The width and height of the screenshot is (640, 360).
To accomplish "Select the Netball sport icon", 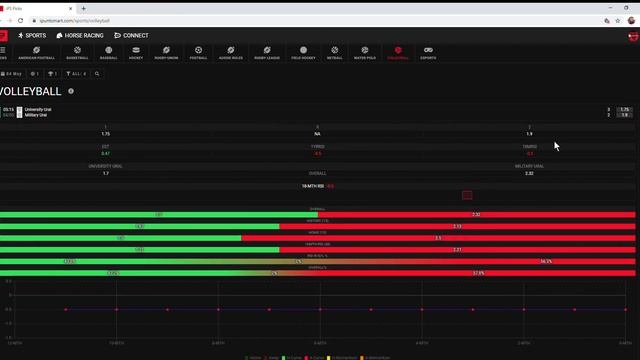I will tap(335, 50).
